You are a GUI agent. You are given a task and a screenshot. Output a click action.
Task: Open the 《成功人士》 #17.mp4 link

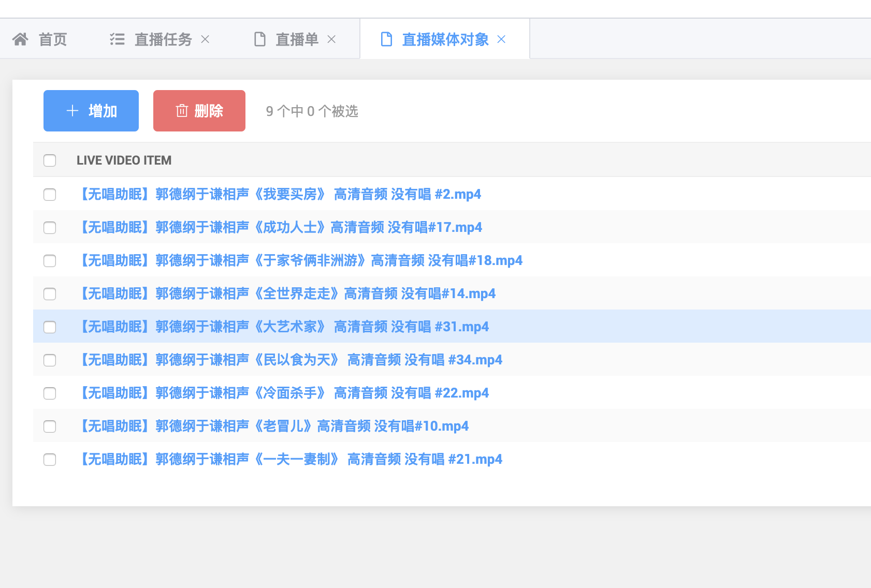point(280,227)
